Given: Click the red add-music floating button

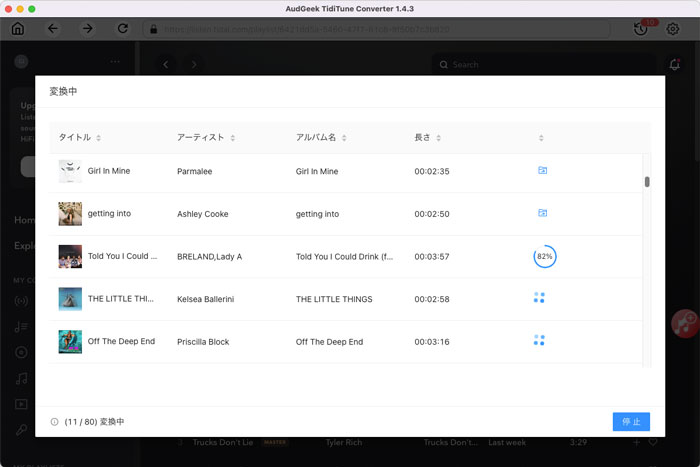Looking at the screenshot, I should tap(685, 324).
